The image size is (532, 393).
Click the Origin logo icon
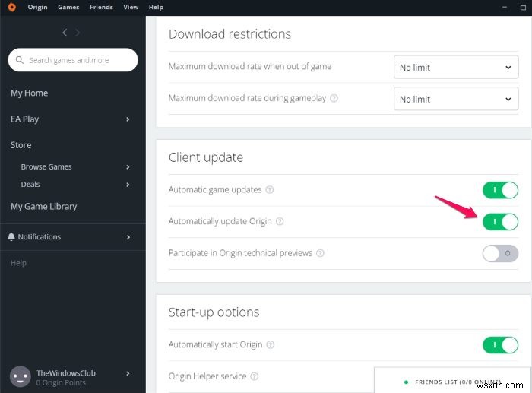pos(11,7)
